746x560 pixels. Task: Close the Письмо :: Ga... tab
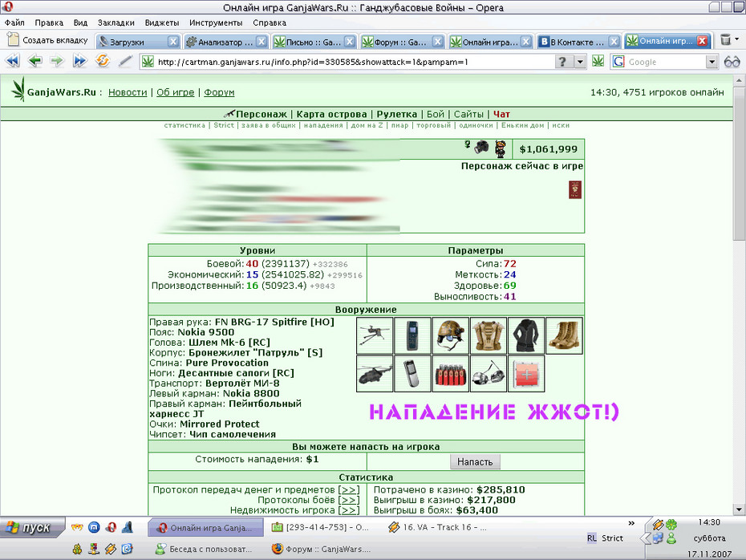[x=350, y=42]
